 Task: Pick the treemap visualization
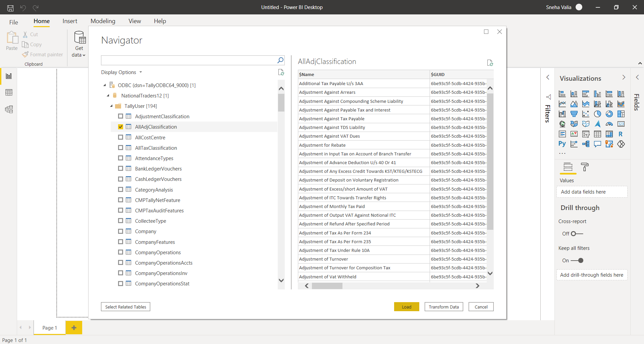click(x=621, y=114)
